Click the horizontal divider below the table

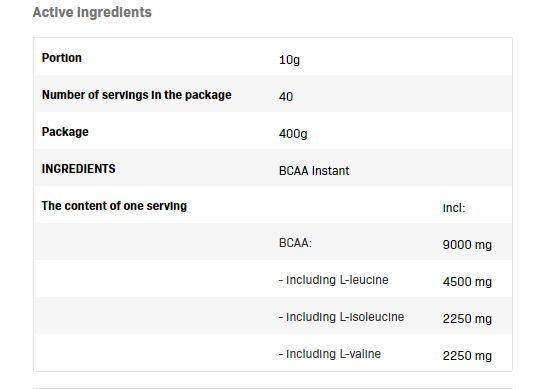click(x=273, y=388)
